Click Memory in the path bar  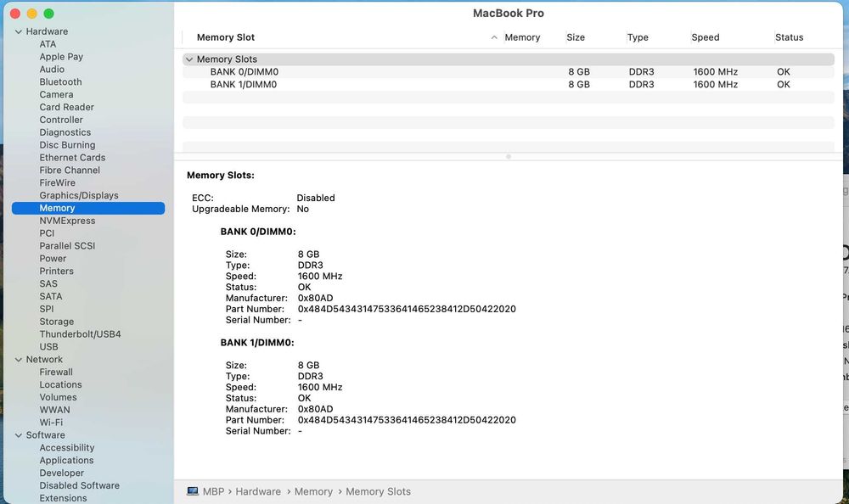[313, 491]
